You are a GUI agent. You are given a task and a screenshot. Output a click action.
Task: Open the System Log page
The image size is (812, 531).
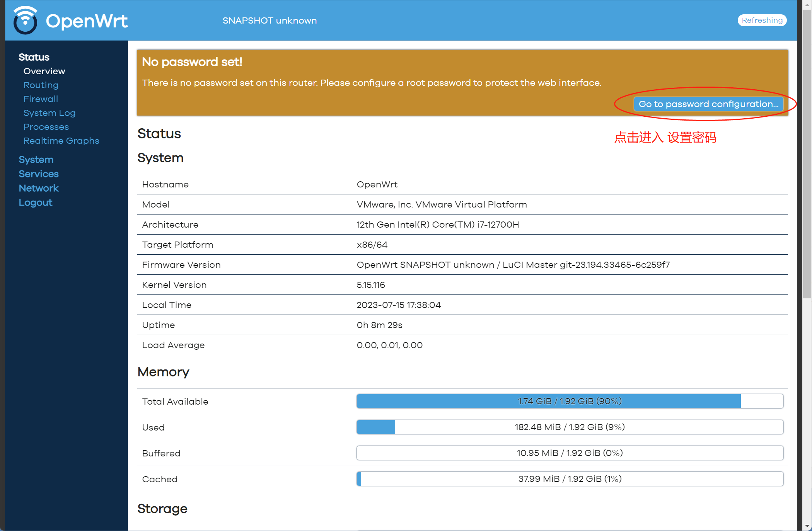click(x=49, y=113)
